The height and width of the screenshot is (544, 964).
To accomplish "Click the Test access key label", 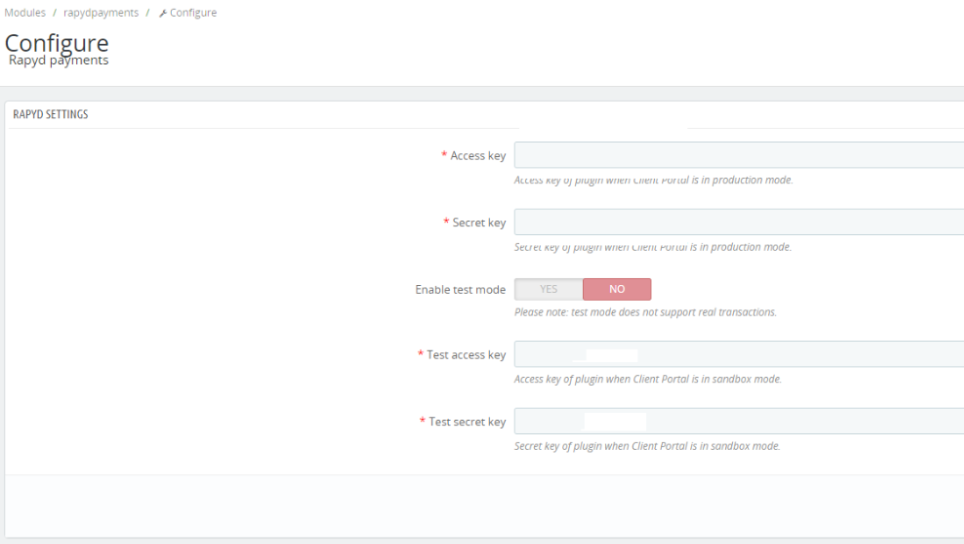I will 465,355.
